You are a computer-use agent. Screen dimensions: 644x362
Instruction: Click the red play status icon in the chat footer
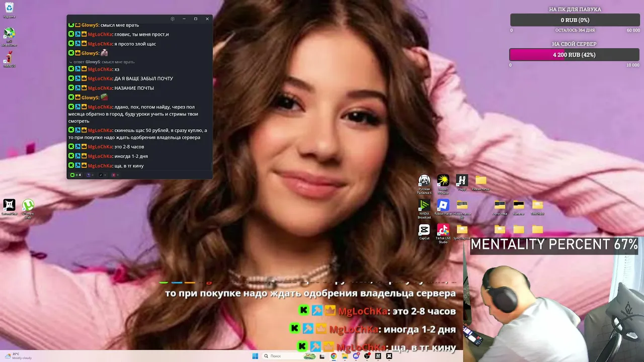click(x=115, y=175)
